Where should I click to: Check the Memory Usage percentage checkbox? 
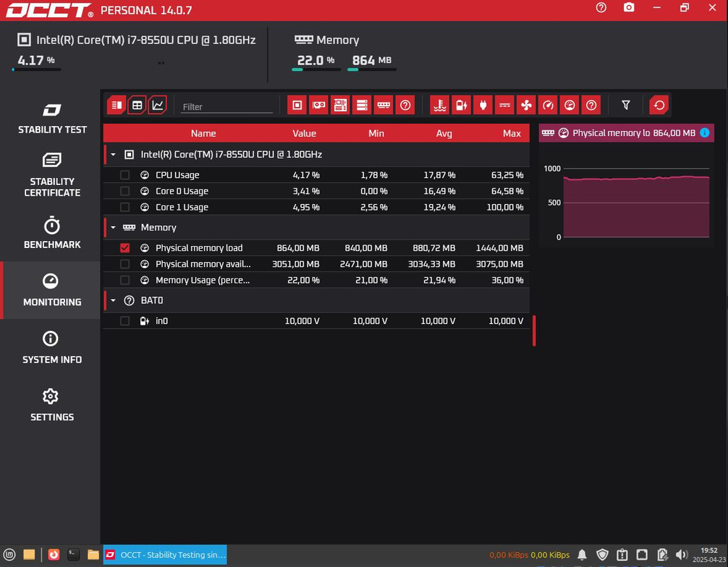(x=125, y=280)
